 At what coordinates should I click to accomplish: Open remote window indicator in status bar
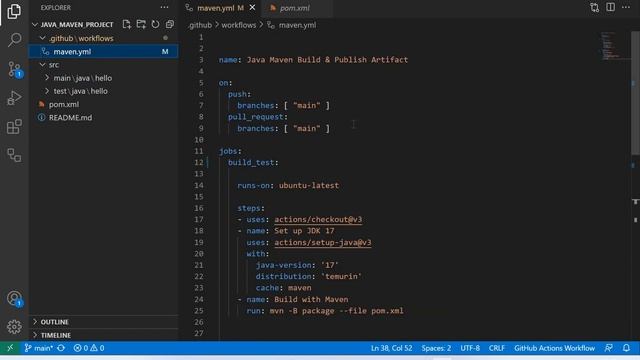(x=10, y=348)
